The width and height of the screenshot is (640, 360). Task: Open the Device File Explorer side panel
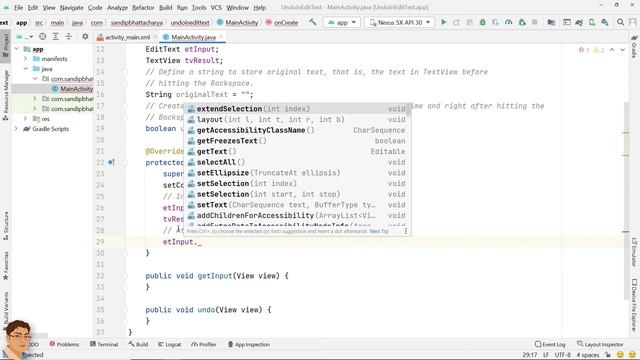tap(634, 304)
